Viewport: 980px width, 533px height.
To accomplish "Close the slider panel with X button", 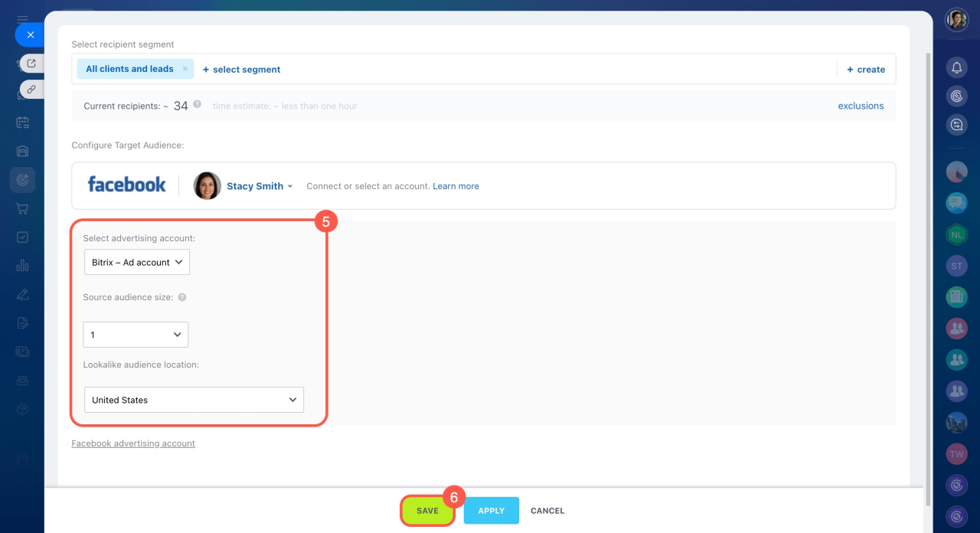I will point(30,35).
